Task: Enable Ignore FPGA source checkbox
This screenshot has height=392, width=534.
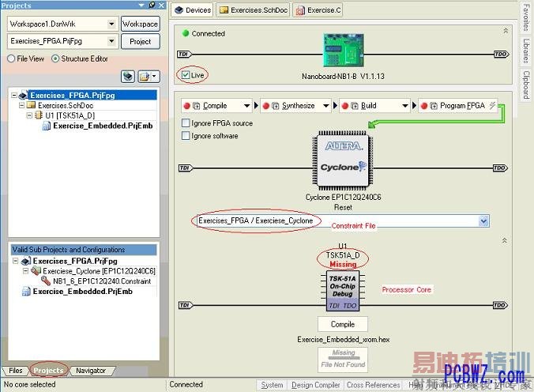Action: (186, 122)
